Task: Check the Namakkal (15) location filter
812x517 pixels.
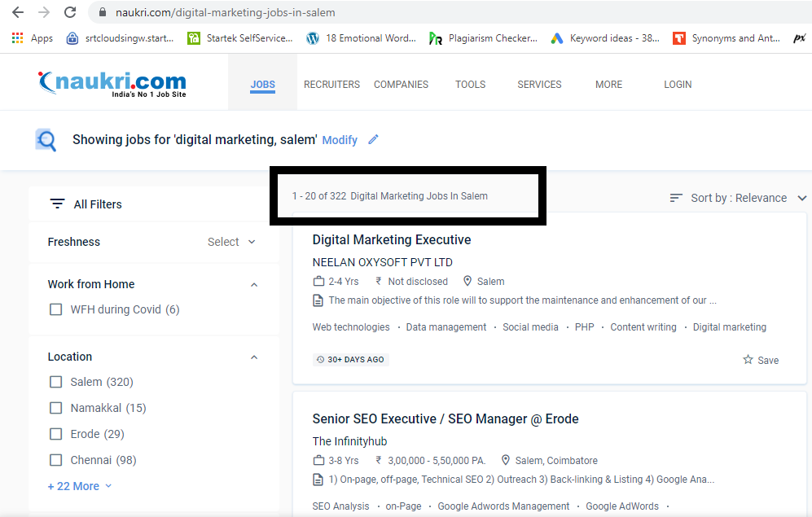Action: (x=55, y=408)
